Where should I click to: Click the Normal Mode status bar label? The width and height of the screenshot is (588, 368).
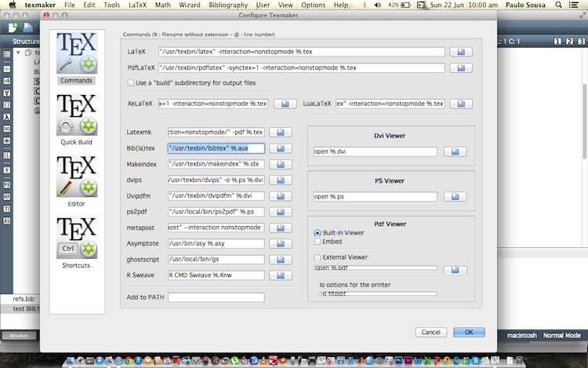[x=562, y=335]
